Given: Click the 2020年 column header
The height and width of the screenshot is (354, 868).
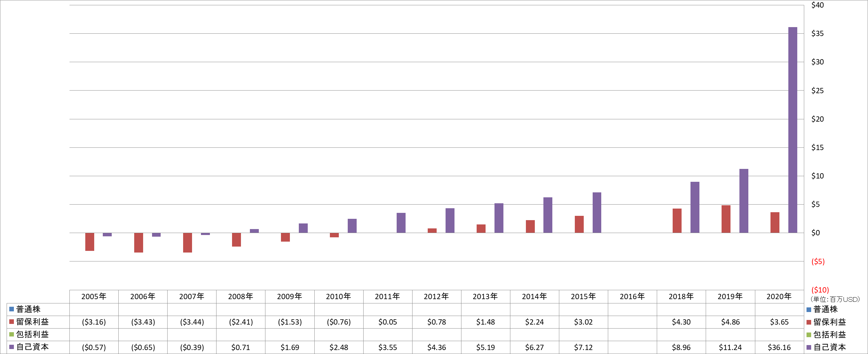Looking at the screenshot, I should point(779,296).
